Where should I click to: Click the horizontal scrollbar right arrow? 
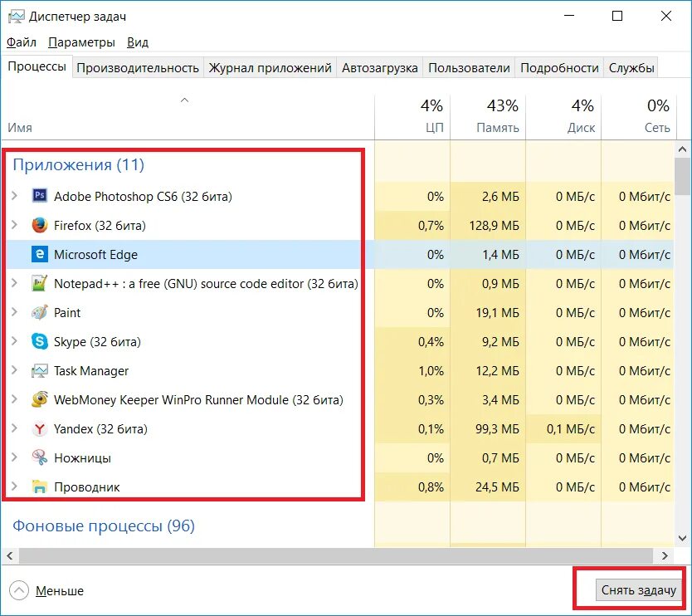(x=665, y=556)
